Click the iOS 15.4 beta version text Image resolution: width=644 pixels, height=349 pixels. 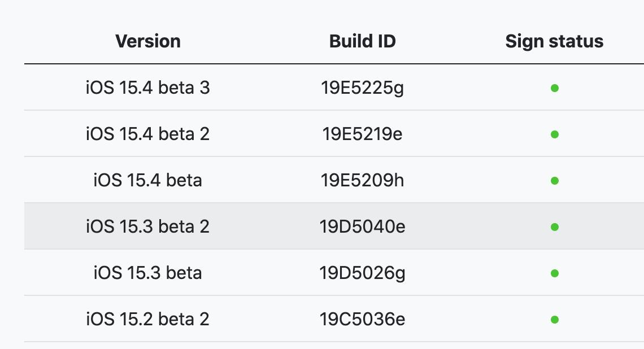148,181
